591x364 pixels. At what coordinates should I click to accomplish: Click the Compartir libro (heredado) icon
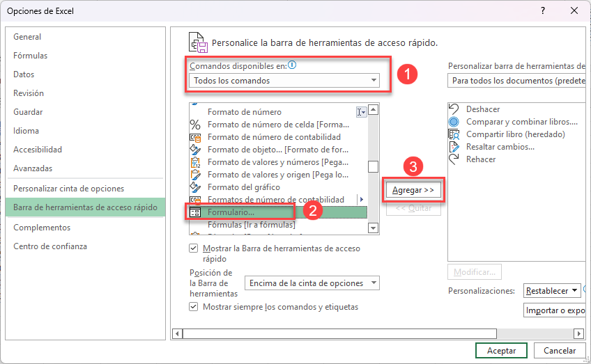click(x=454, y=134)
